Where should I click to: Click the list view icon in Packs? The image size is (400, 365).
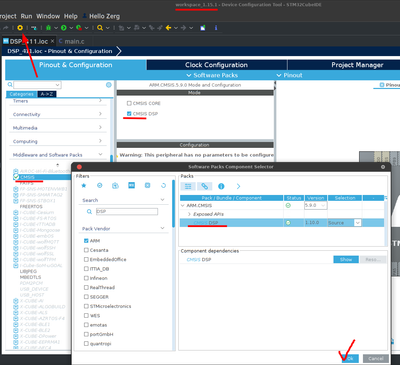click(x=188, y=186)
